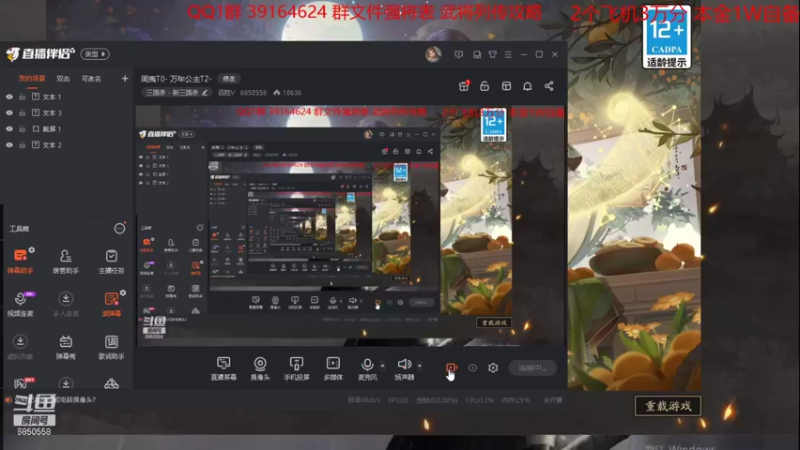800x450 pixels.
Task: Select the 截屏 1 source row
Action: click(66, 129)
